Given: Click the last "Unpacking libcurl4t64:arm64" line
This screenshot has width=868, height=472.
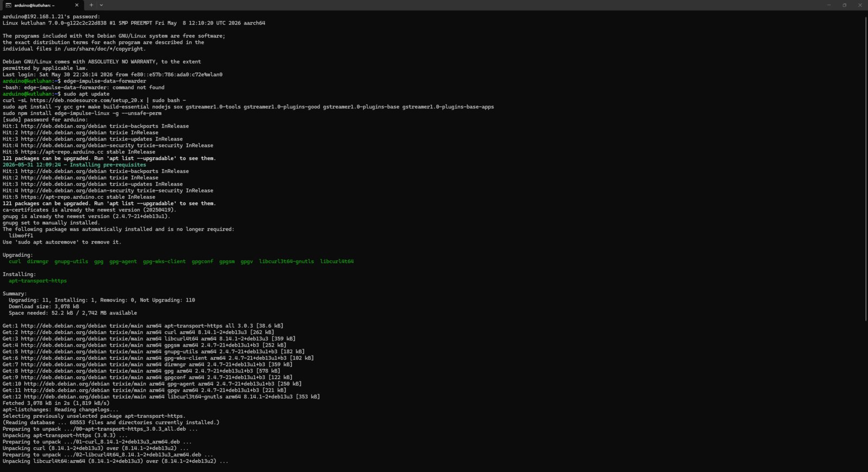Looking at the screenshot, I should click(x=115, y=461).
